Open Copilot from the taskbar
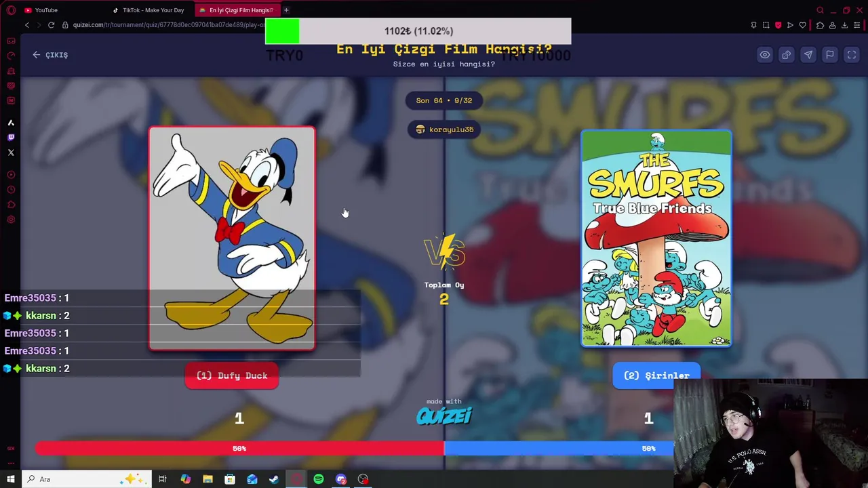This screenshot has width=868, height=488. point(185,479)
